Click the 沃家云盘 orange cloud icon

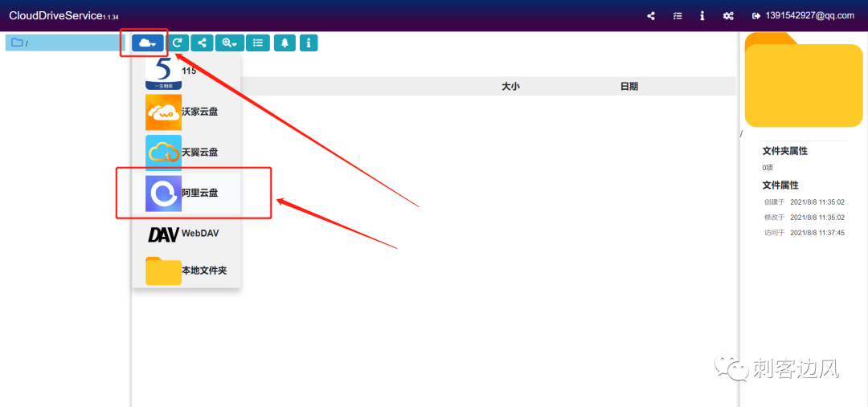pyautogui.click(x=163, y=112)
